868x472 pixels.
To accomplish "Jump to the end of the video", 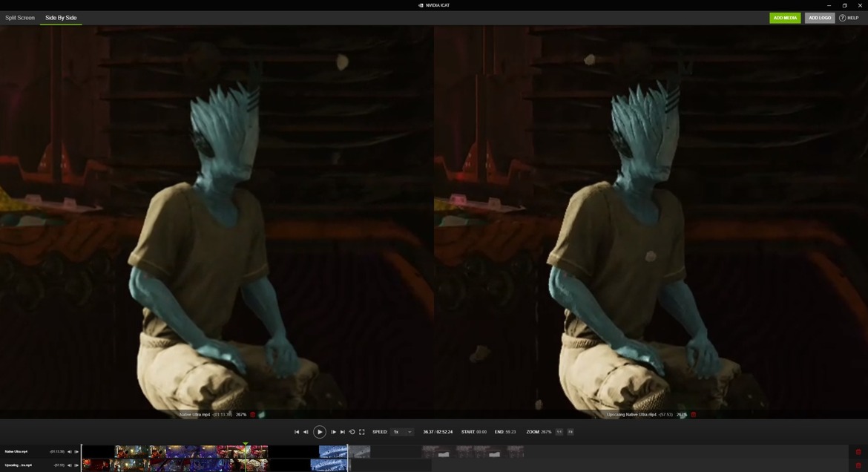I will point(342,432).
